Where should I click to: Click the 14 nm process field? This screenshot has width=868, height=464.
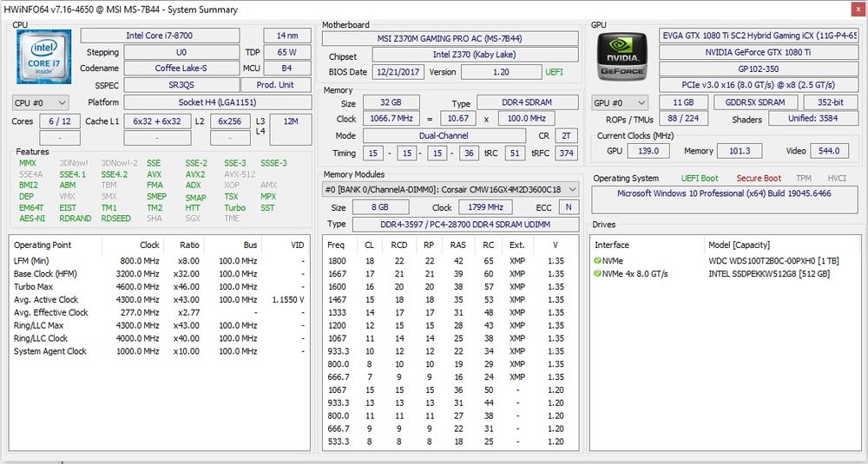286,36
